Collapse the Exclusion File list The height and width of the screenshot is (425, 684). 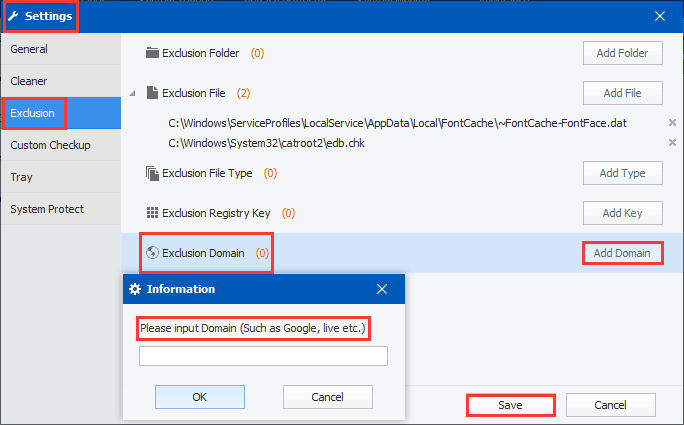point(133,93)
